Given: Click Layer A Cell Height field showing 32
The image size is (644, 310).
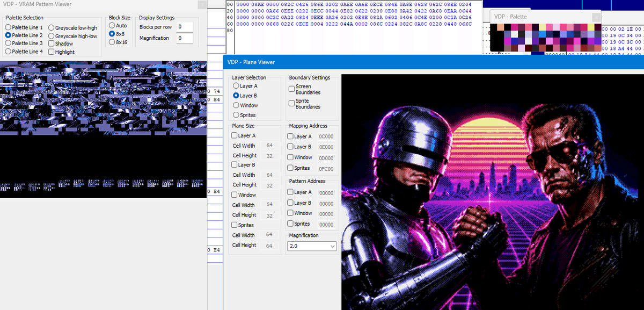Looking at the screenshot, I should coord(269,156).
